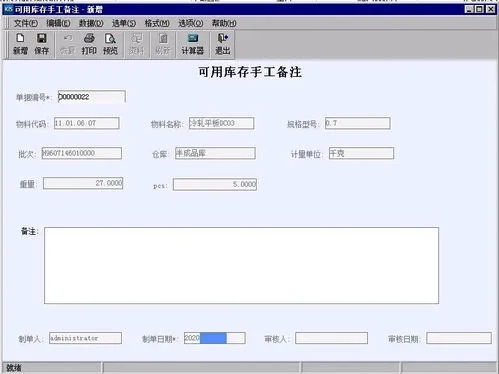Minimize the window

[x=469, y=9]
